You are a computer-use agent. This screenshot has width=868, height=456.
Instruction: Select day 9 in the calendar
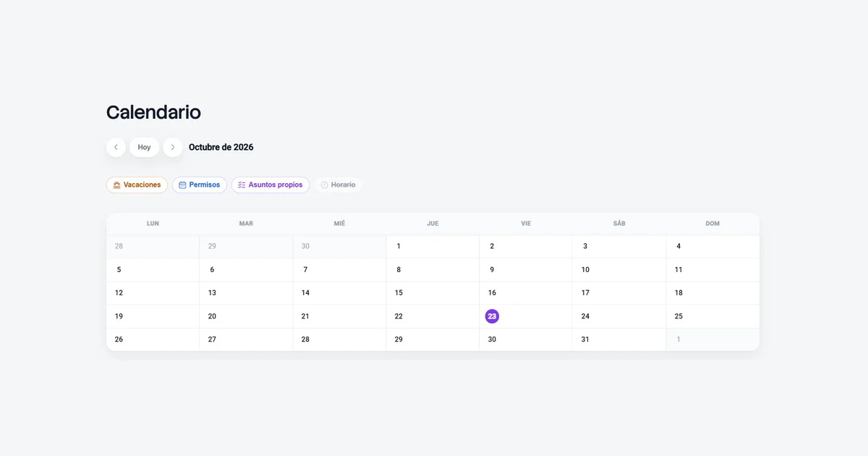tap(526, 270)
